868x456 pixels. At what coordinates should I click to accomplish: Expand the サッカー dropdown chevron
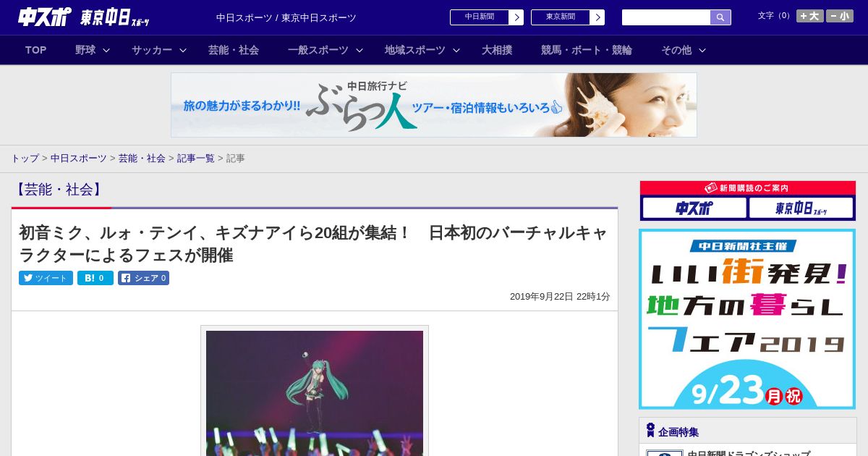183,50
